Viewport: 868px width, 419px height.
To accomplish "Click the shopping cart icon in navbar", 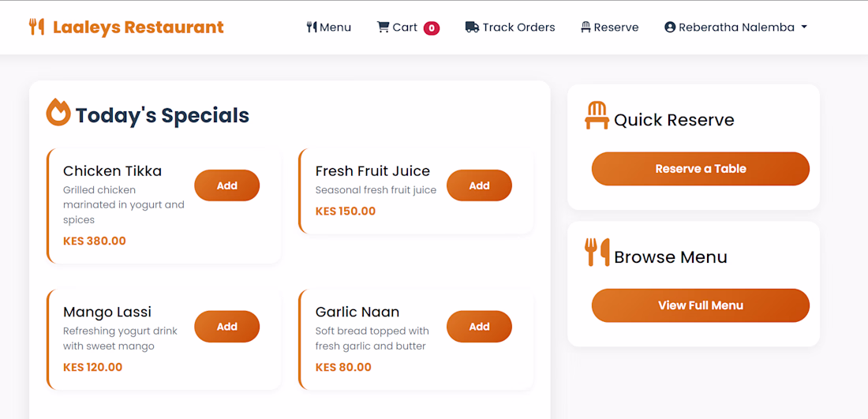I will click(383, 27).
